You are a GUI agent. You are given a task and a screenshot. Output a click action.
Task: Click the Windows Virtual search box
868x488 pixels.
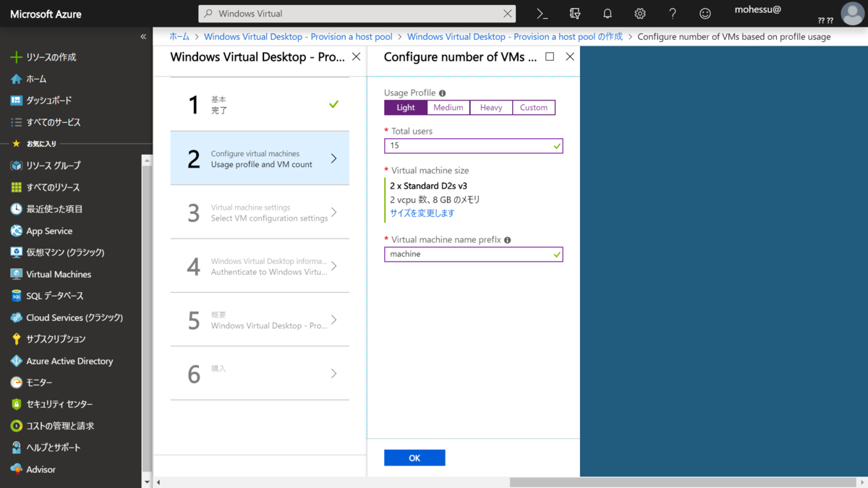click(357, 14)
